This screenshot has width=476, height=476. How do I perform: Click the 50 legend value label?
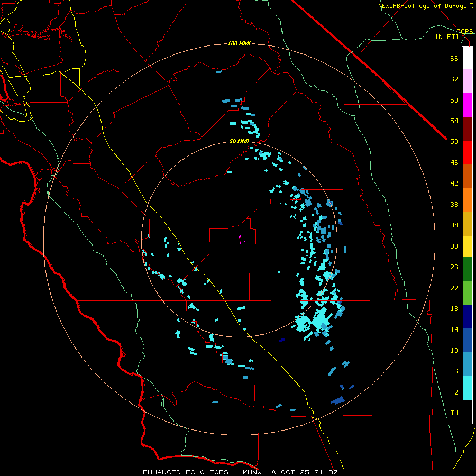454,142
